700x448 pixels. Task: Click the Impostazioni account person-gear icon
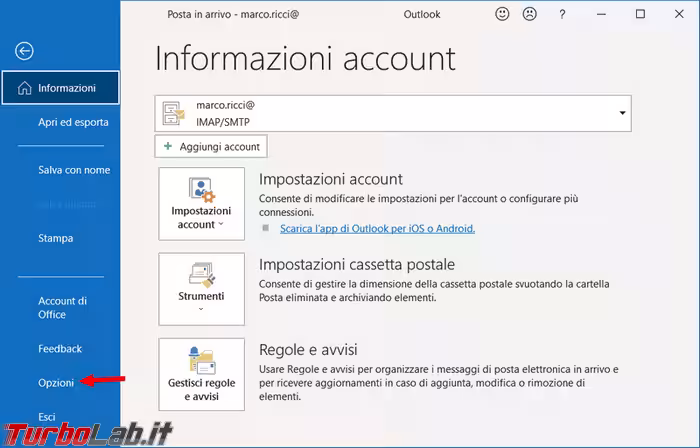click(x=202, y=190)
